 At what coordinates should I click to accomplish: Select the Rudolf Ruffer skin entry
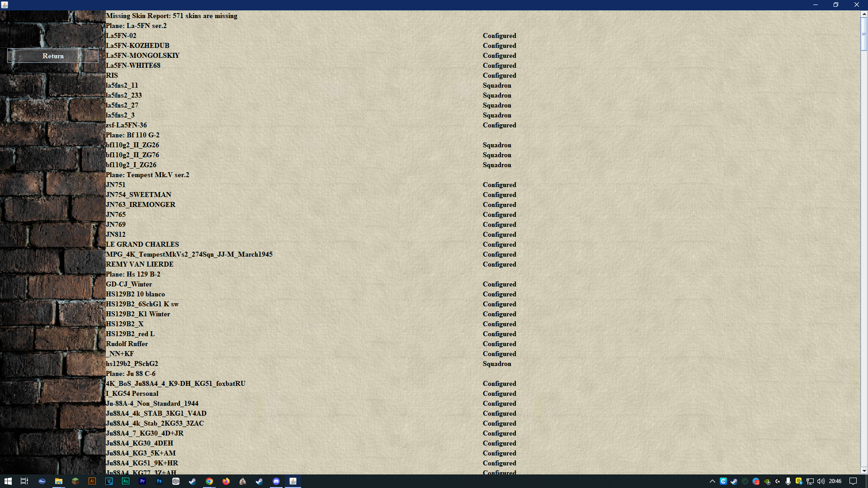(x=127, y=344)
